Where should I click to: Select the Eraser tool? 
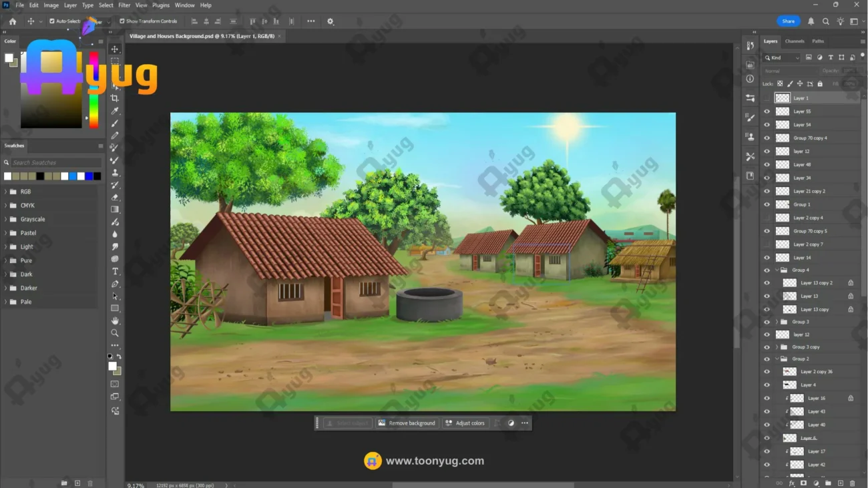(115, 198)
